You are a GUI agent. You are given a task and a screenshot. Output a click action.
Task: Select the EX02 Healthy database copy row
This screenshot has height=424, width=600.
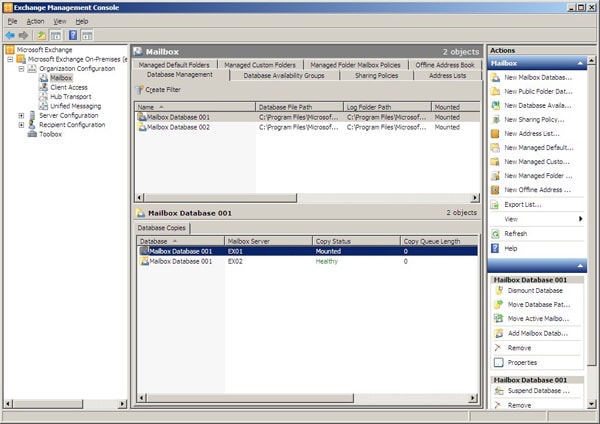point(307,261)
